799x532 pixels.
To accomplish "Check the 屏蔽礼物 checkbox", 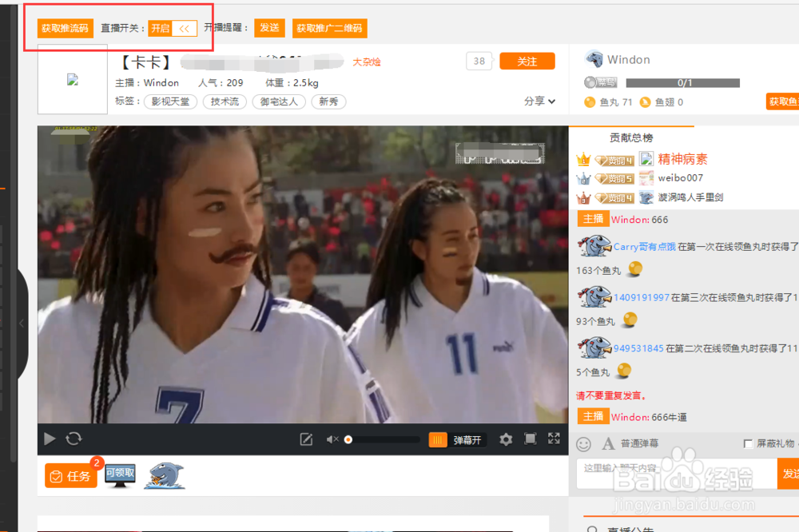I will (x=748, y=444).
